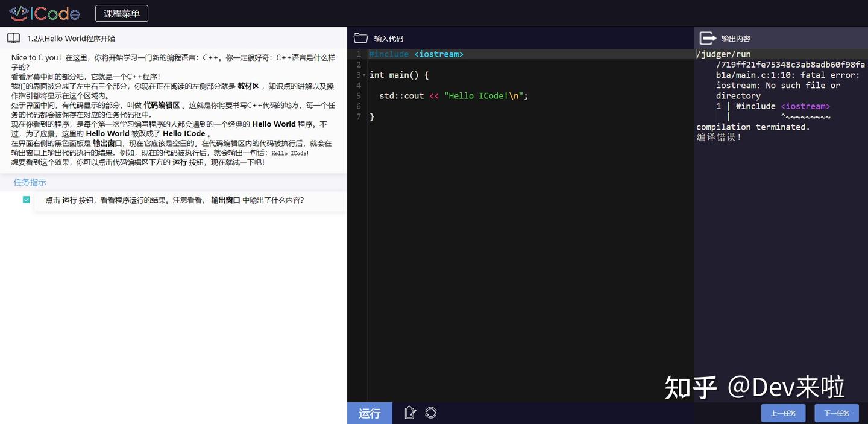The image size is (868, 424).
Task: Select the 任务指示 section header
Action: 30,182
